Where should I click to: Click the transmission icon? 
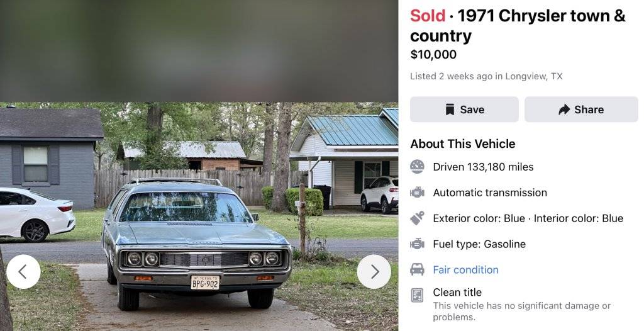[x=417, y=193]
